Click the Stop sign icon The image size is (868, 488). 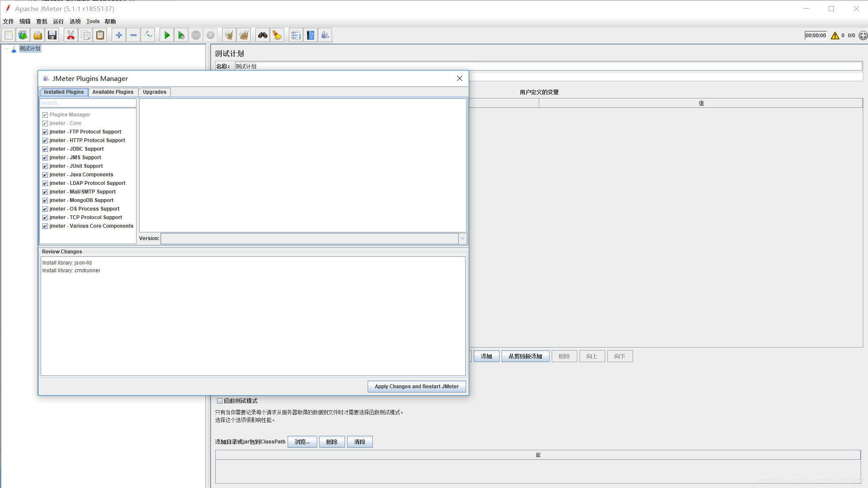(x=196, y=35)
